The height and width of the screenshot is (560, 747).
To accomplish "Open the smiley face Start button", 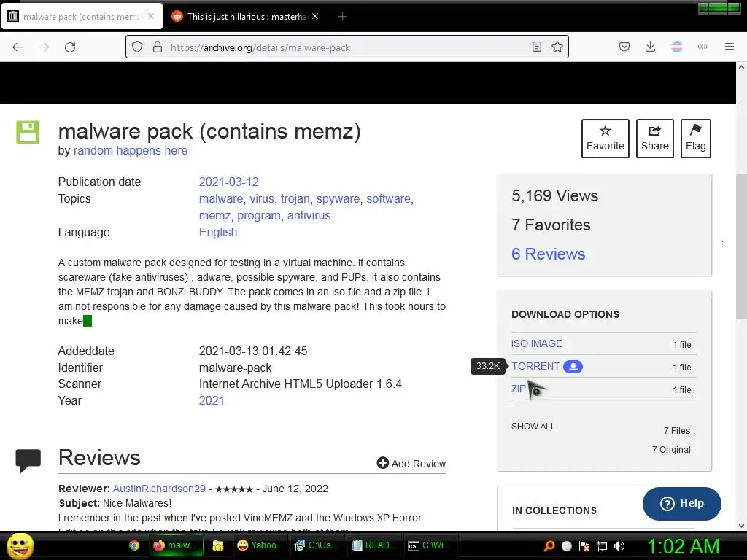I will [20, 545].
